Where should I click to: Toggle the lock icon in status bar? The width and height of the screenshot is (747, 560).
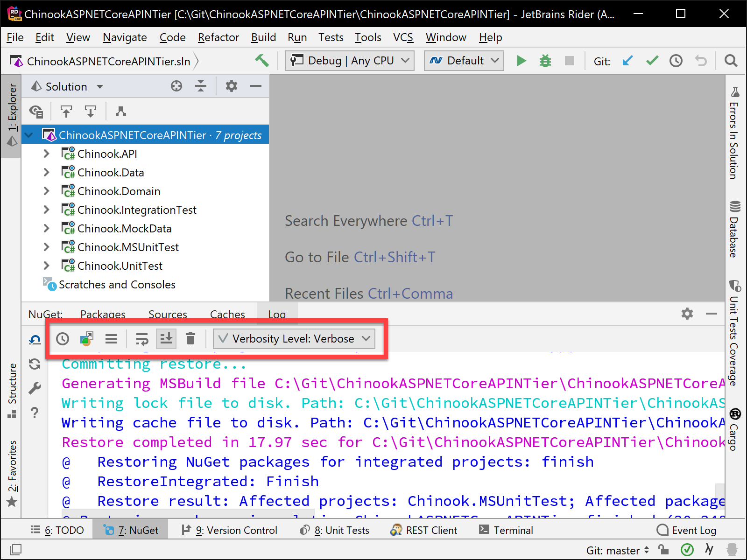(663, 550)
